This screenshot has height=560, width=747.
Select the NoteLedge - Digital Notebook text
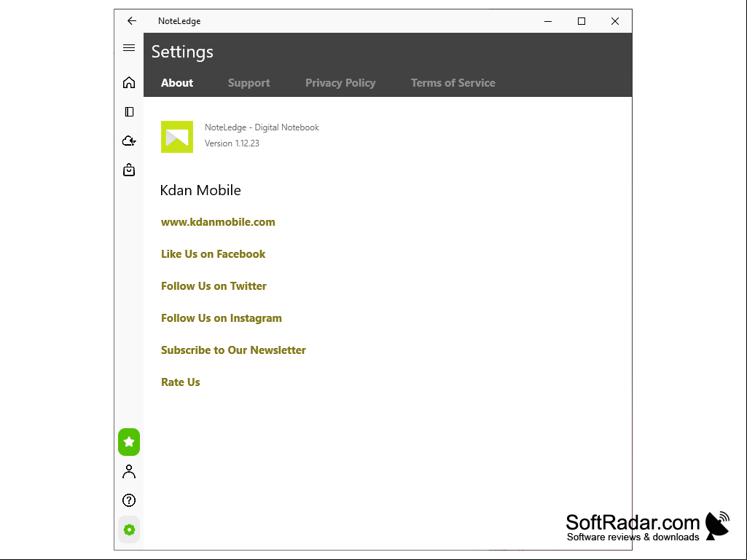coord(262,127)
